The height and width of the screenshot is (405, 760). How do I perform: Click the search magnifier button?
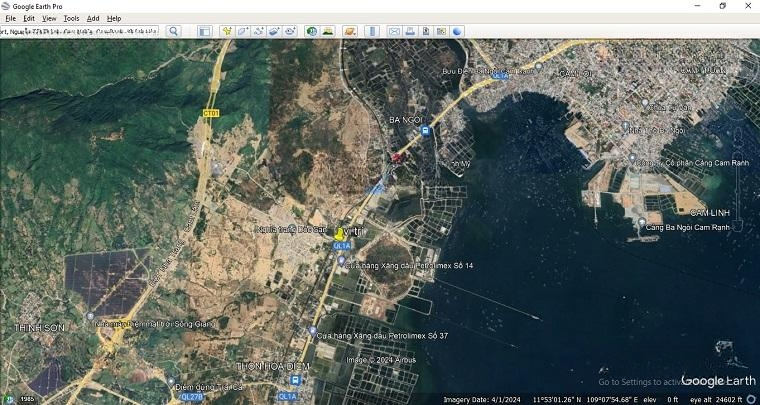[x=173, y=31]
